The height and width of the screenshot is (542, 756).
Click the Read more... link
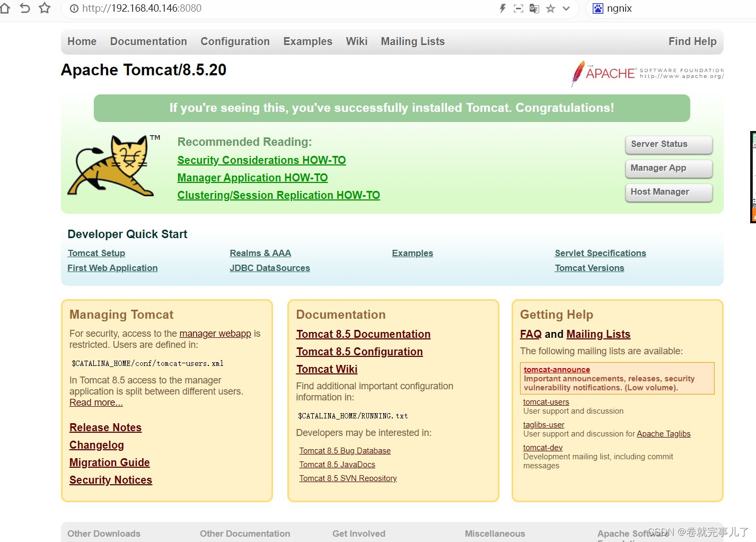pos(96,403)
